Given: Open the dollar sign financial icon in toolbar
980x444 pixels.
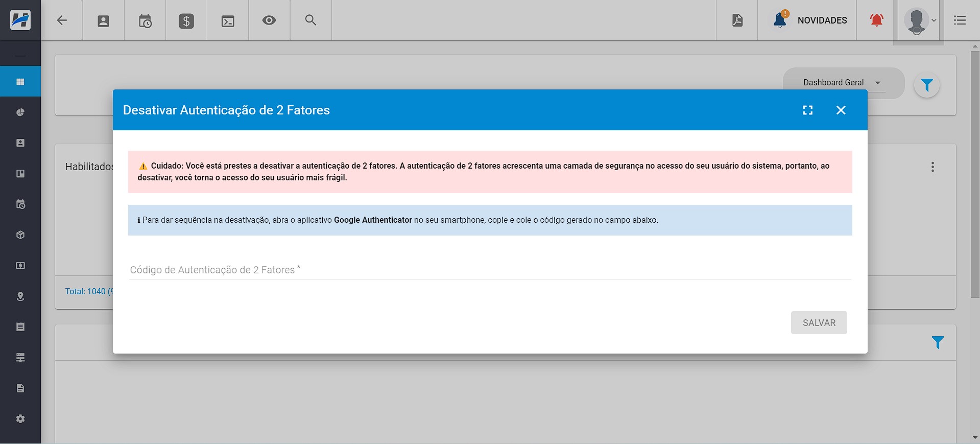Looking at the screenshot, I should point(186,21).
